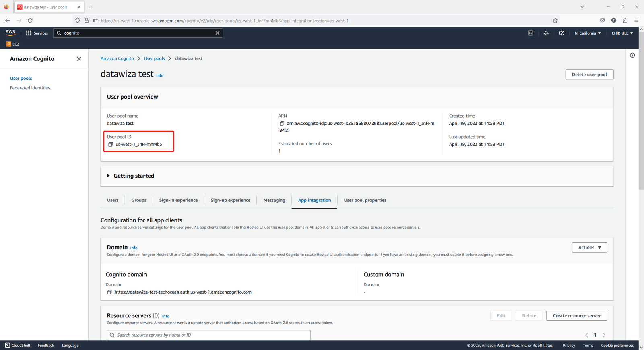Screen dimensions: 644x350
Task: Open the Services grid menu
Action: pyautogui.click(x=37, y=33)
